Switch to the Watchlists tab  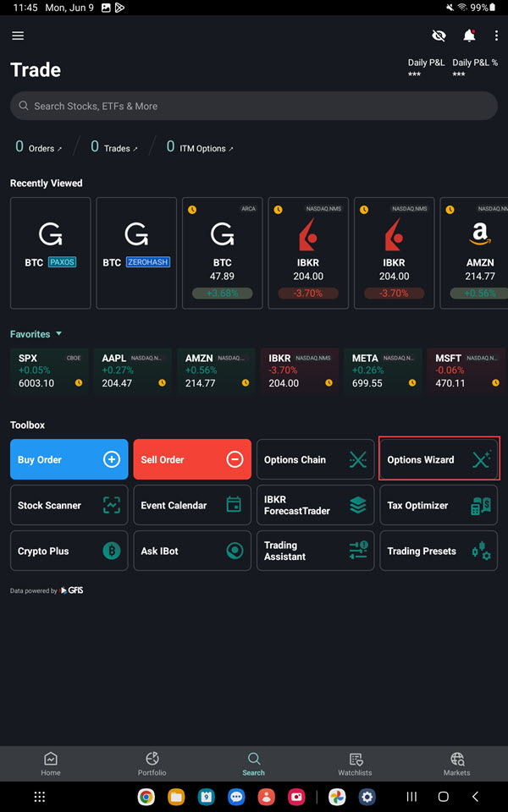tap(355, 764)
